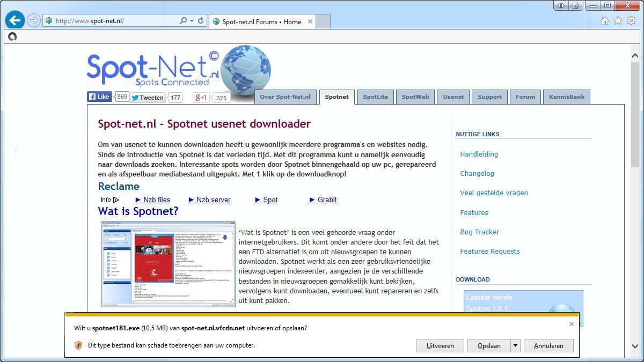The height and width of the screenshot is (362, 644).
Task: Go back using the browser Back arrow
Action: coord(15,20)
